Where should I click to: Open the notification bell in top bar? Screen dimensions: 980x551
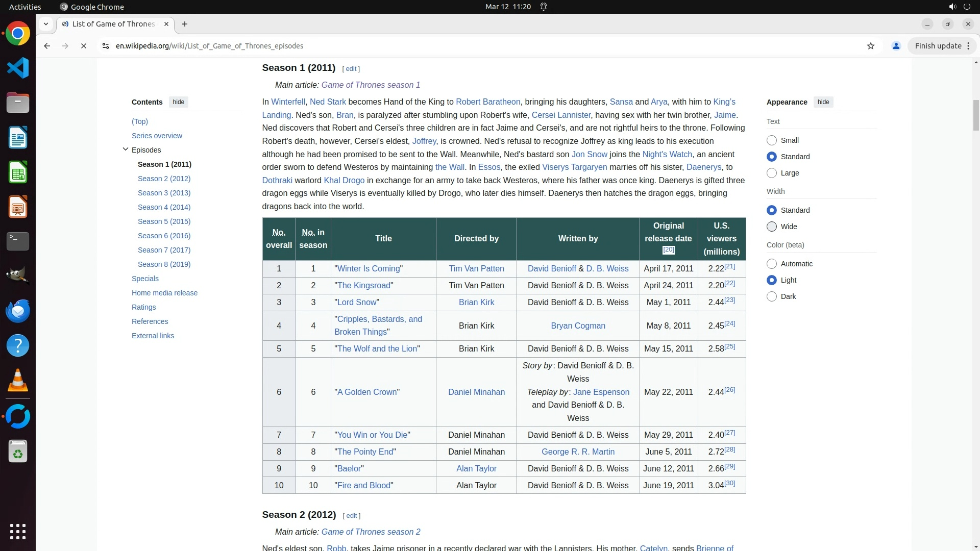tap(544, 7)
